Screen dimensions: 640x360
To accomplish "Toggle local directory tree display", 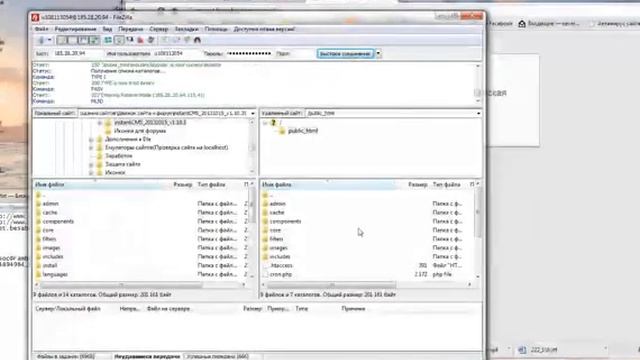I will click(x=72, y=40).
